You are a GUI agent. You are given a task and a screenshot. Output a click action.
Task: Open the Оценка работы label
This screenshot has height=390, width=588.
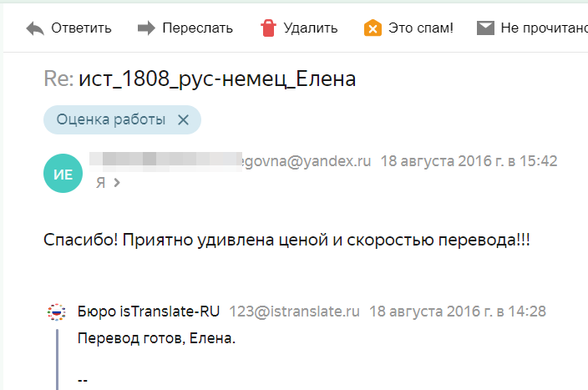pyautogui.click(x=111, y=119)
